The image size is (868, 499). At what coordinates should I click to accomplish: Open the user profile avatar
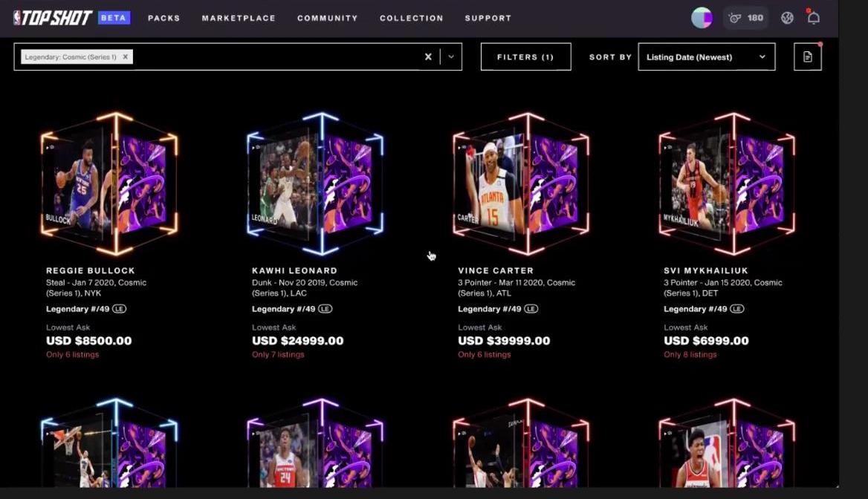(702, 18)
